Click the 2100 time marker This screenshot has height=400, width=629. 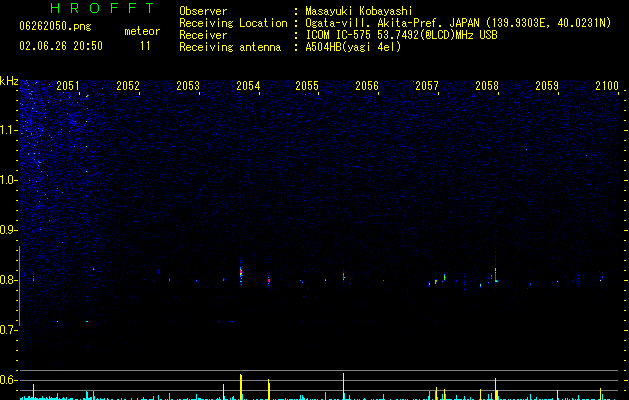(x=607, y=86)
